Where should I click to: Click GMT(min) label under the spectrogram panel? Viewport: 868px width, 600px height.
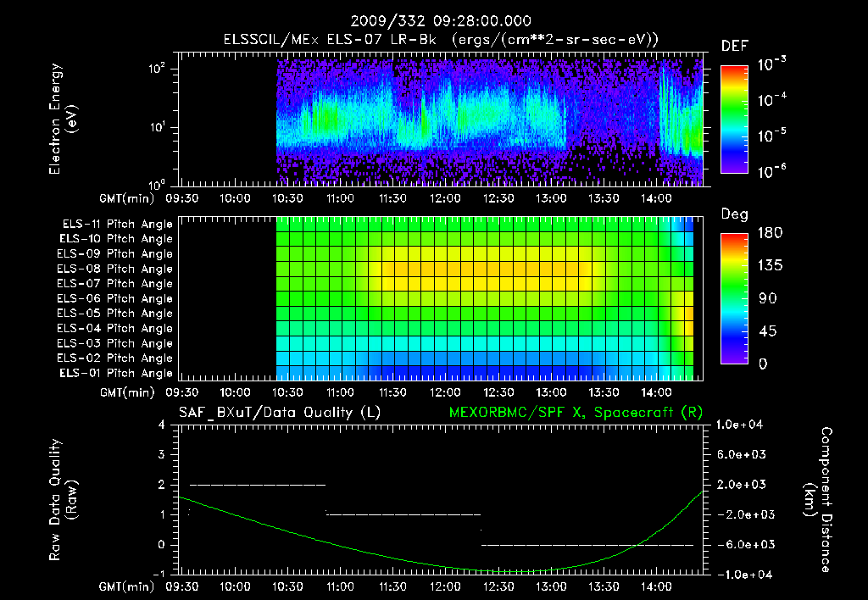pos(127,198)
